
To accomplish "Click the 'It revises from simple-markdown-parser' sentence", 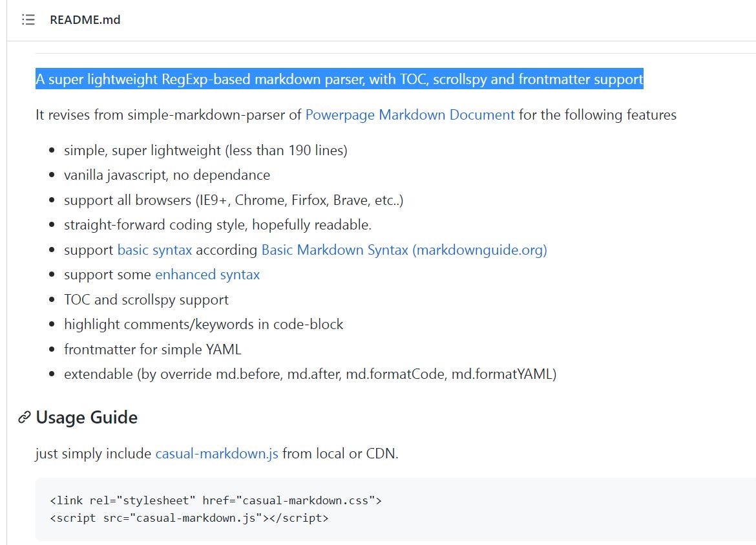I will tap(356, 115).
